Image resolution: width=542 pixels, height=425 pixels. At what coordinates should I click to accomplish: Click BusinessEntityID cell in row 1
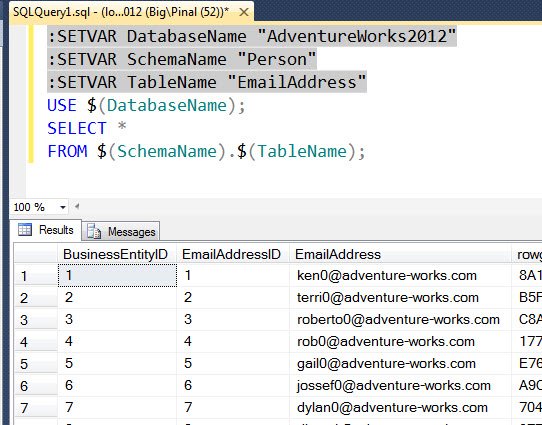(x=117, y=275)
